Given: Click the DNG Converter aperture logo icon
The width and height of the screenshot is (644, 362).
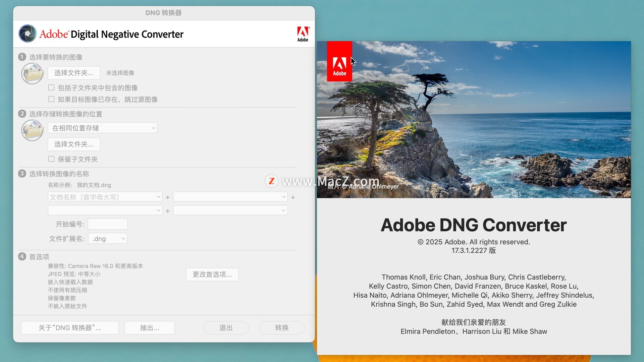Looking at the screenshot, I should pyautogui.click(x=28, y=34).
